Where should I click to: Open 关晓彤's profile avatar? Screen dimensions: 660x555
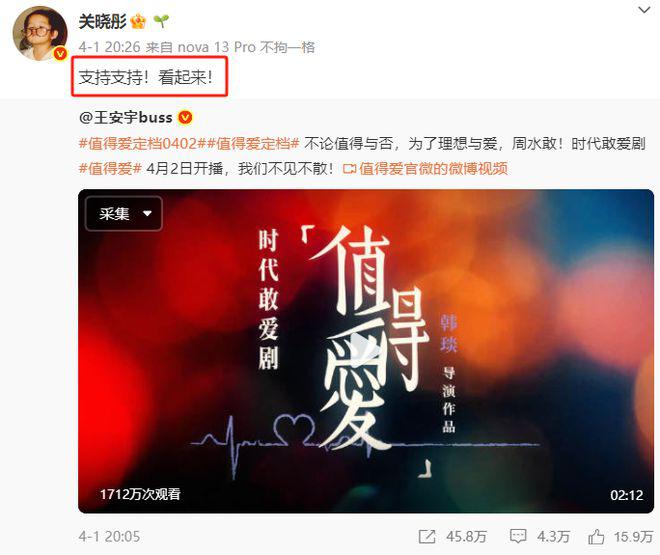[x=40, y=34]
